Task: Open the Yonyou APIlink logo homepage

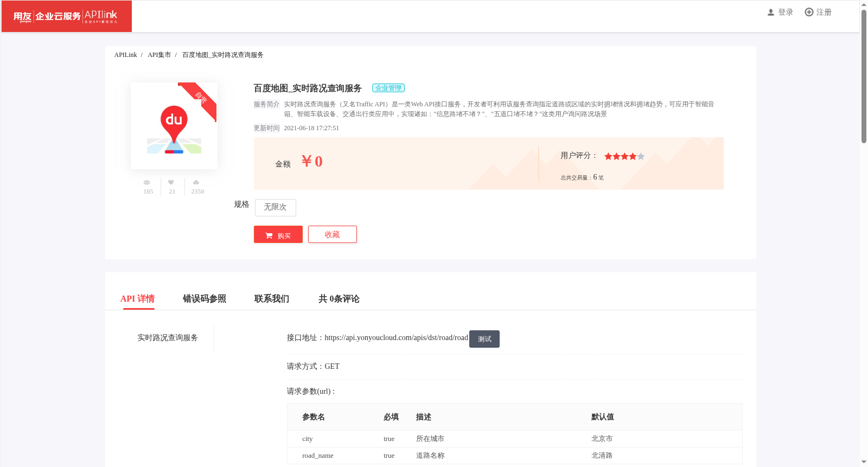Action: click(x=67, y=16)
